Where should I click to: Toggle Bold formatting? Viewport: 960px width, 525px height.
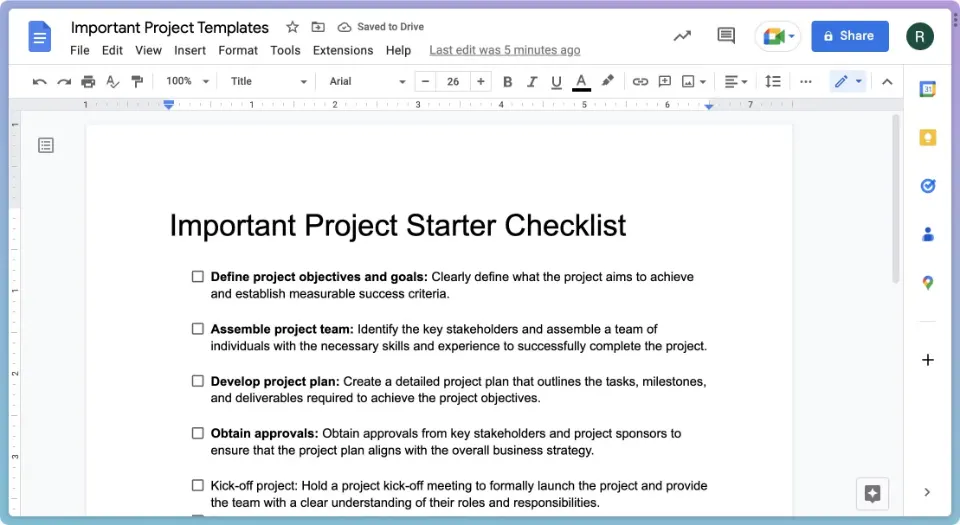(507, 81)
